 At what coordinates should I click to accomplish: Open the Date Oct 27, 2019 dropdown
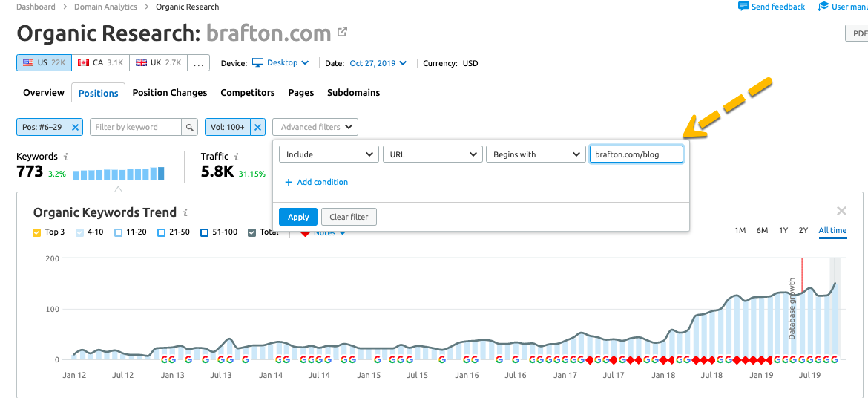(378, 63)
